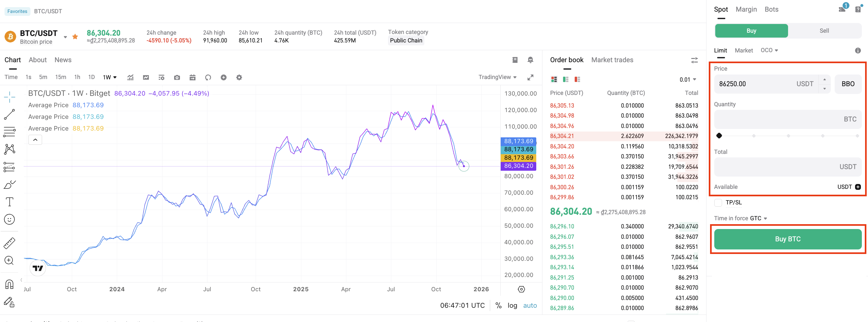Click the green Buy BTC button
868x322 pixels.
(787, 239)
